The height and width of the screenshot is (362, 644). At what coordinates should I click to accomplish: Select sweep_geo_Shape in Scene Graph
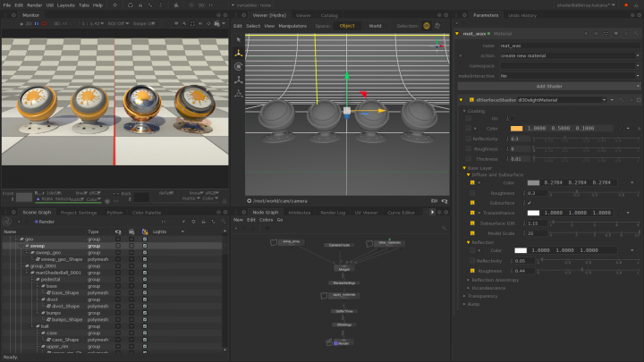click(x=64, y=259)
